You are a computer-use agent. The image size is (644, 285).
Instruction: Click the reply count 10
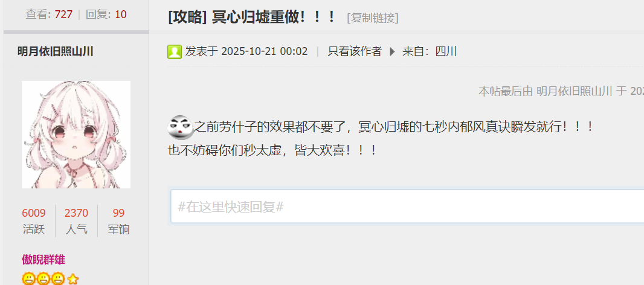pyautogui.click(x=120, y=14)
